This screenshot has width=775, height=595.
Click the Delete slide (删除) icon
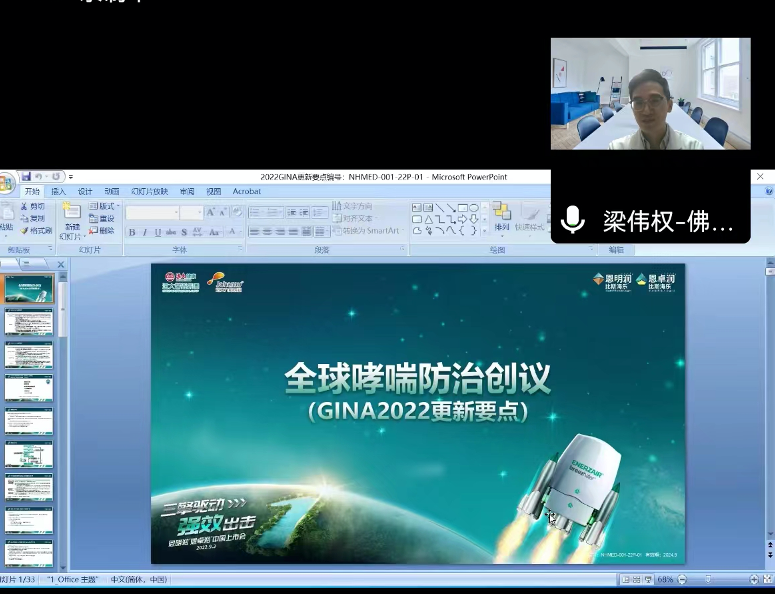[x=101, y=230]
